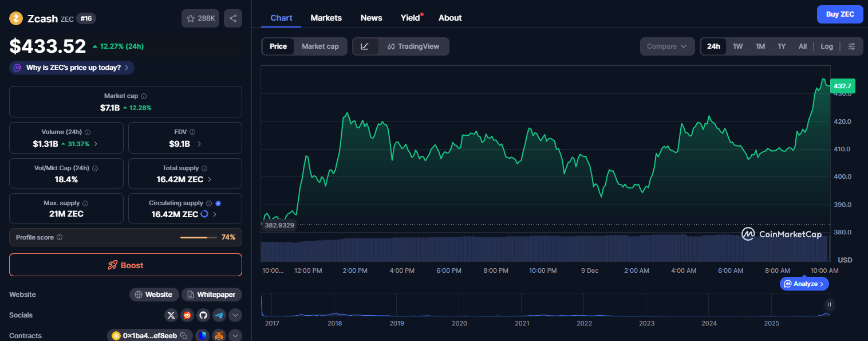Open the Yield tab
Screen dimensions: 868x341
pyautogui.click(x=409, y=18)
